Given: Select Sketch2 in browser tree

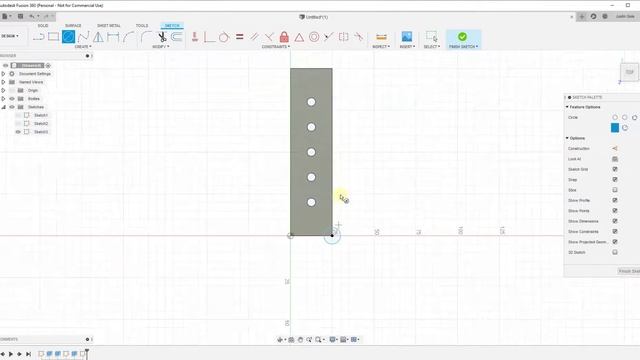Looking at the screenshot, I should pos(41,124).
